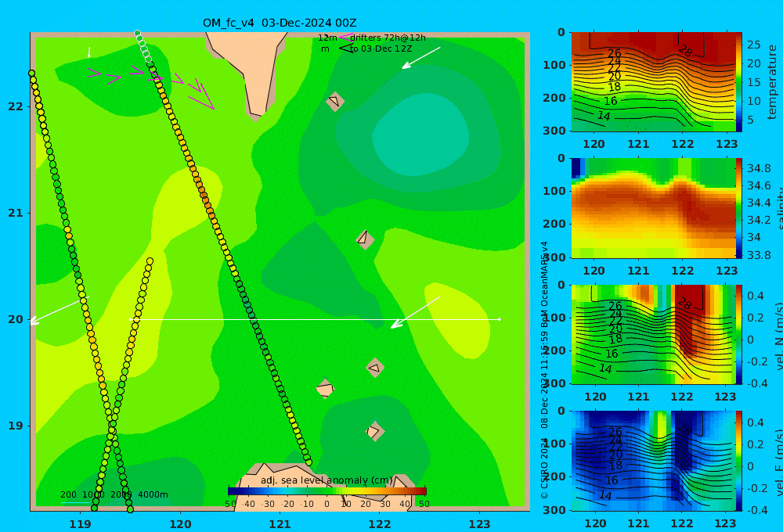
Task: Click the '34.8' tick on salinity colorbar
Action: 759,168
